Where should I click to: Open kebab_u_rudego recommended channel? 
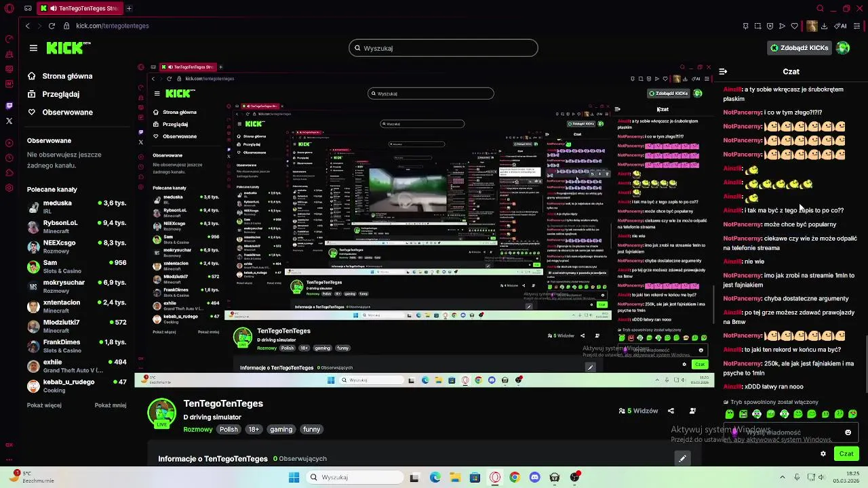click(x=77, y=386)
